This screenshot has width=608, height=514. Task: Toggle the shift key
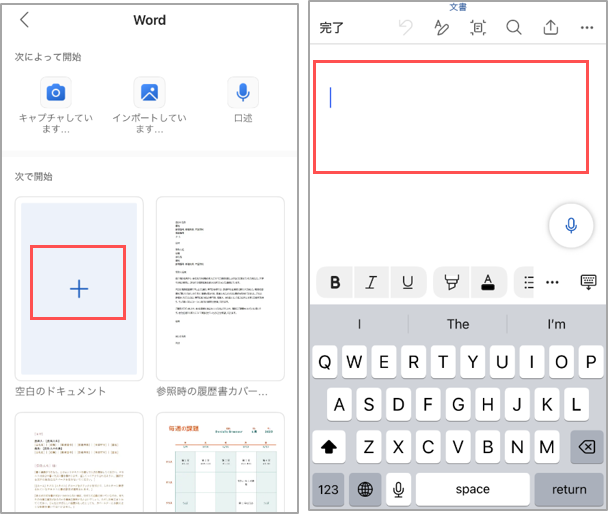329,447
